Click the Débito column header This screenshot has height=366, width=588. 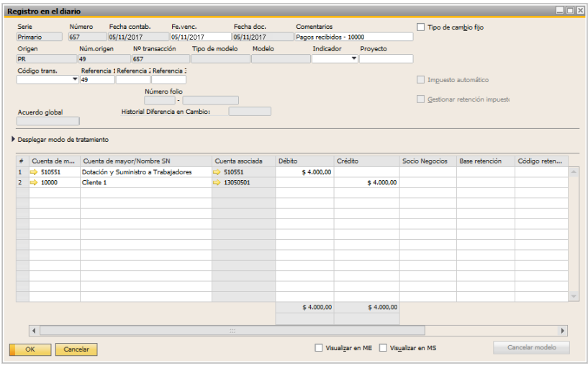[x=304, y=161]
